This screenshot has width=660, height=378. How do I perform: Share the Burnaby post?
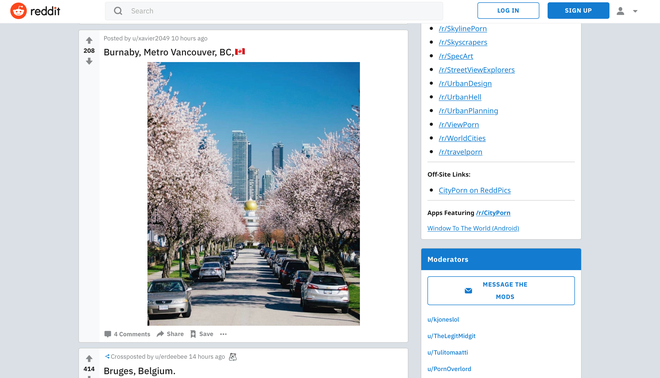[x=170, y=334]
